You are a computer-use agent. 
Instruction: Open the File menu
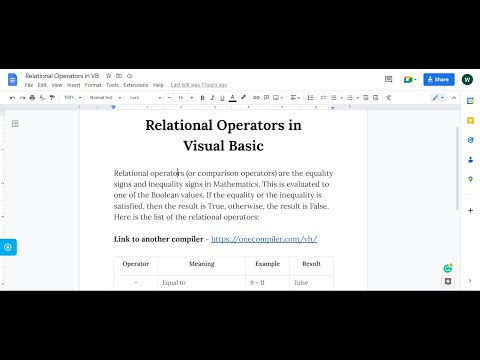[x=29, y=85]
